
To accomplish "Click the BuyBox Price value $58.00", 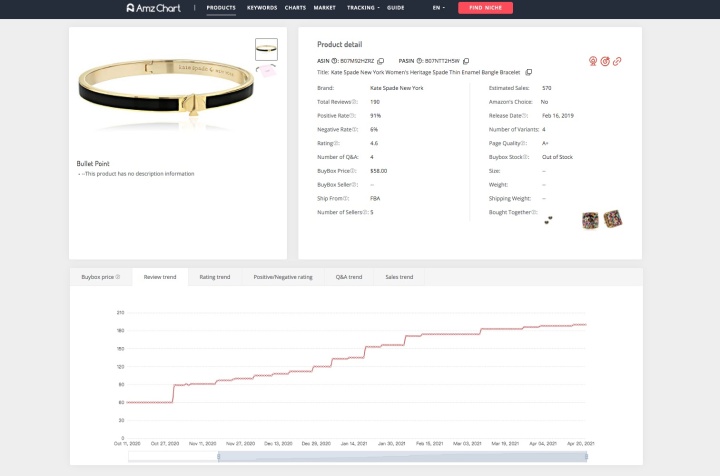I will pyautogui.click(x=379, y=171).
